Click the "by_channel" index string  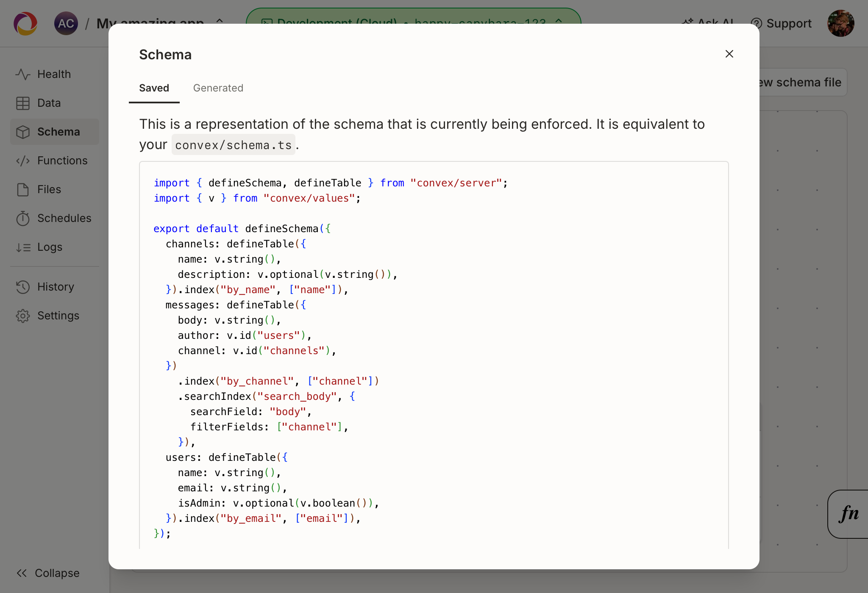[257, 381]
